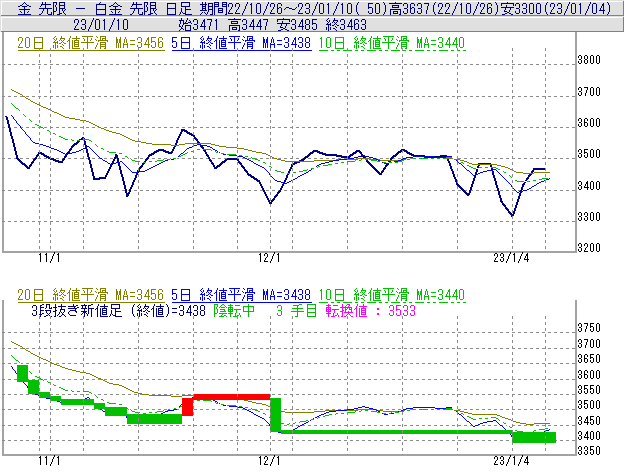Click the 3350 axis label in lower chart
624x475 pixels.
pos(589,451)
